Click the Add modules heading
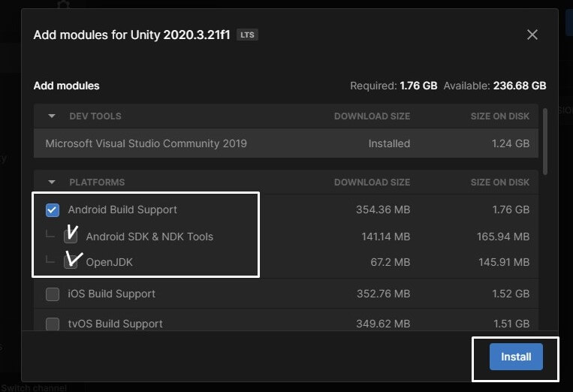The width and height of the screenshot is (573, 392). pos(67,86)
